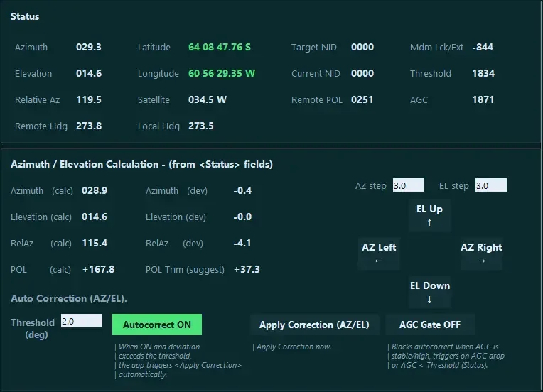Nudge antenna with AZ Left button

(x=379, y=254)
